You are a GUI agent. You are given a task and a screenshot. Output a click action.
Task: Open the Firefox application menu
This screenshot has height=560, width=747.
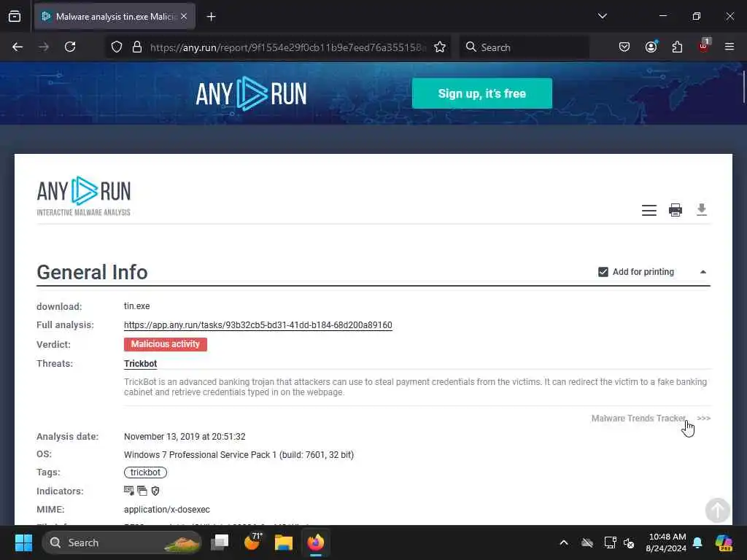pos(729,47)
